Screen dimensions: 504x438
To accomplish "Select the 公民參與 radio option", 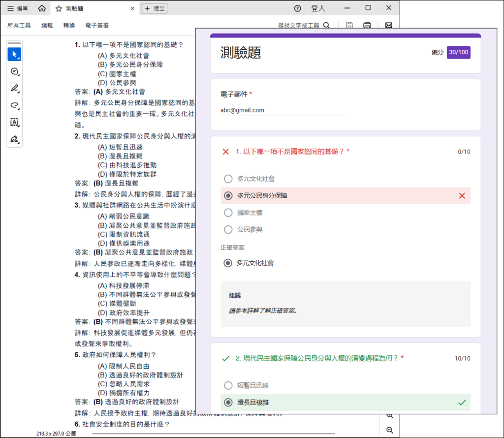I will (228, 229).
